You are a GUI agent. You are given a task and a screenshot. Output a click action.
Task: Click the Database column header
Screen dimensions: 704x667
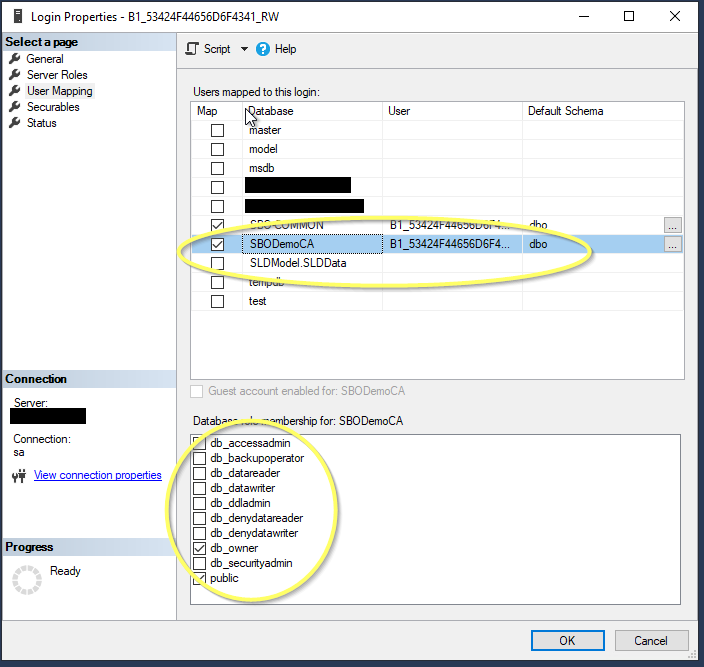point(312,111)
